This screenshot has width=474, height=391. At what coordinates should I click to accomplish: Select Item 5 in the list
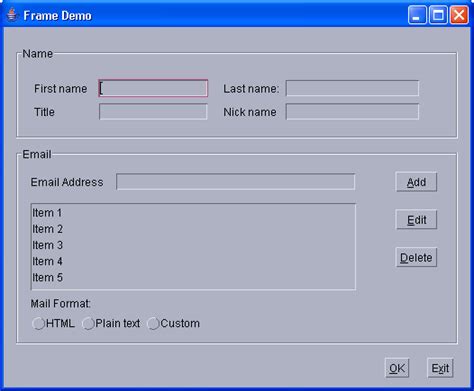coord(193,277)
